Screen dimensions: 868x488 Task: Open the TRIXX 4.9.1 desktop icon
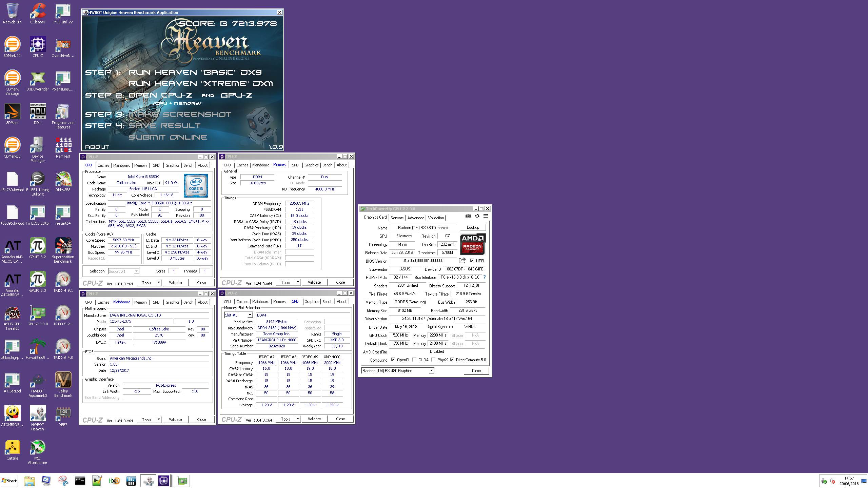(x=63, y=281)
